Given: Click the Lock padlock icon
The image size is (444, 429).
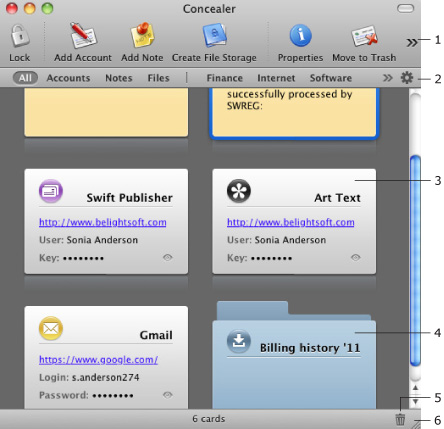Looking at the screenshot, I should [20, 36].
